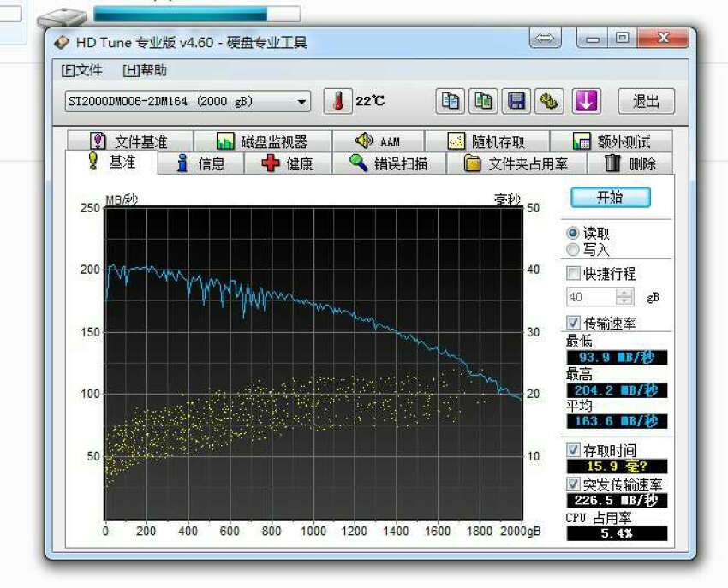Click the double-arrow button in title bar
728x588 pixels.
point(545,38)
